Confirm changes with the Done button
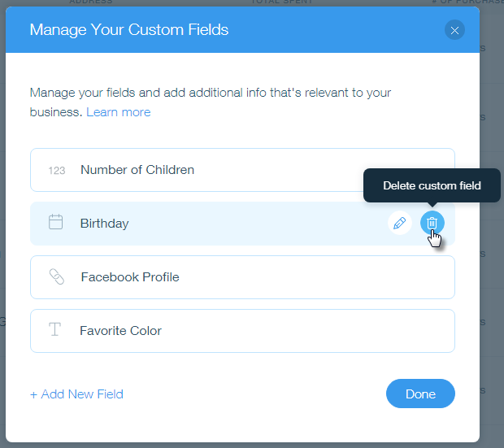 [420, 394]
